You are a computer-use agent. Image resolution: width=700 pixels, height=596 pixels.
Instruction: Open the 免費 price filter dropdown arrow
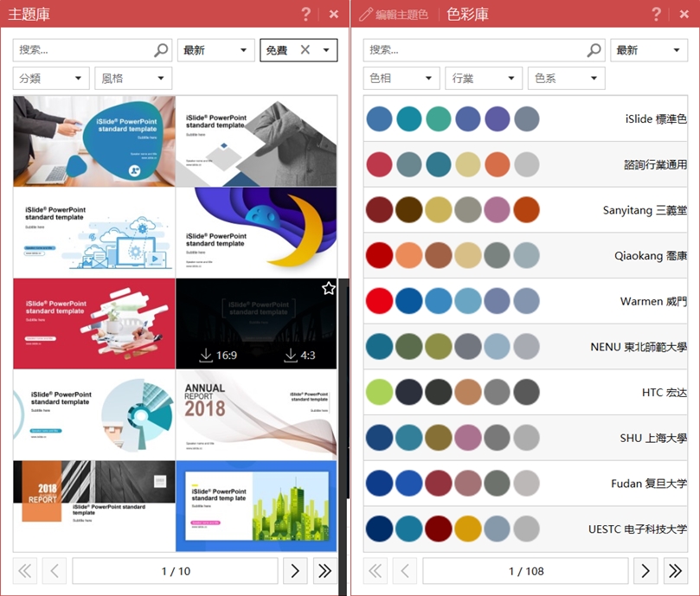(326, 50)
